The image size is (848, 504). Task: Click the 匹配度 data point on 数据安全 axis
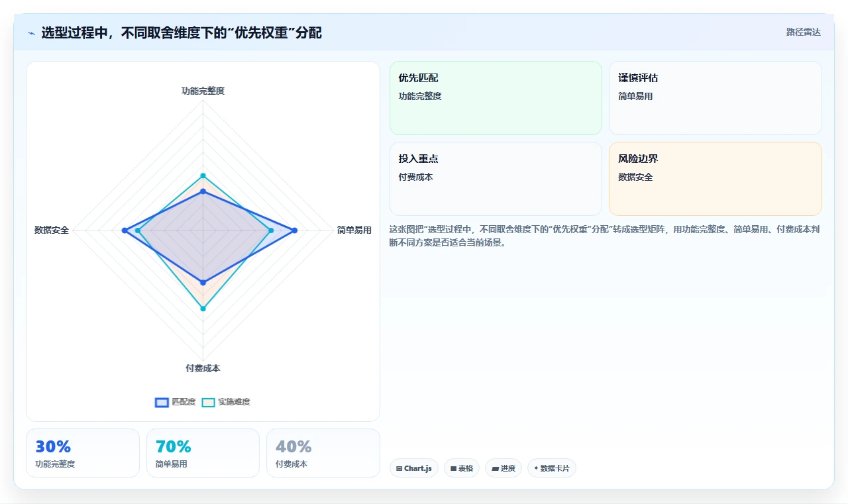(x=124, y=230)
